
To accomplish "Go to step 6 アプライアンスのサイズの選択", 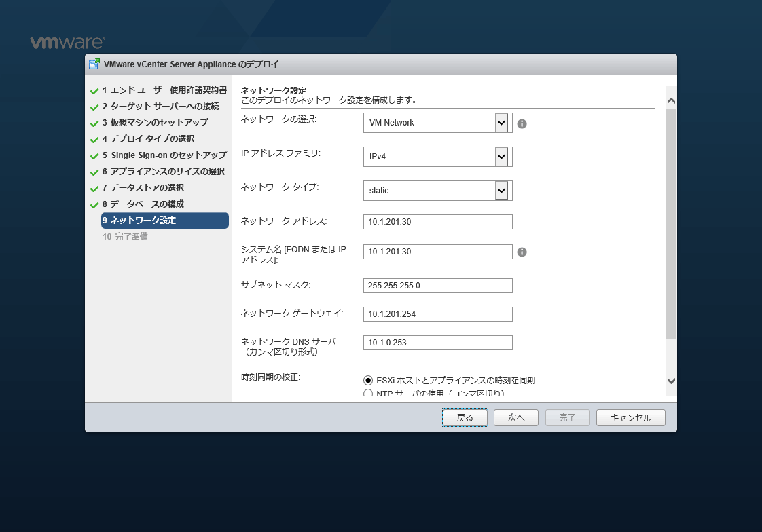I will pyautogui.click(x=163, y=172).
